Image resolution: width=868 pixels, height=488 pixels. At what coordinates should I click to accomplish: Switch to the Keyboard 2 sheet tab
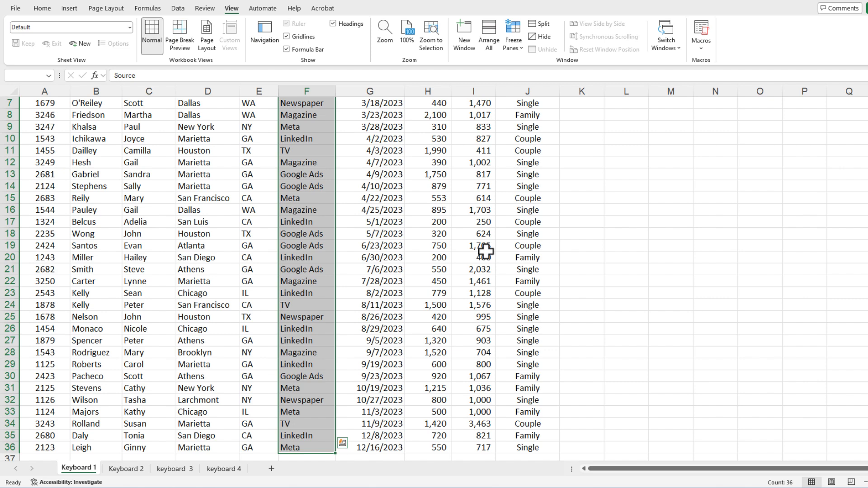pos(126,469)
